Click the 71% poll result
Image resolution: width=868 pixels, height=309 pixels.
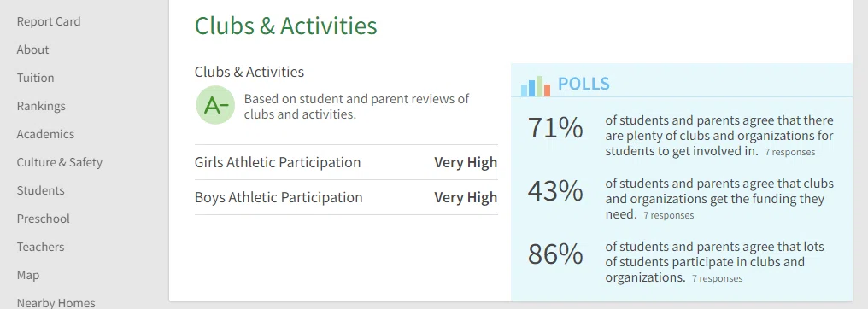555,128
